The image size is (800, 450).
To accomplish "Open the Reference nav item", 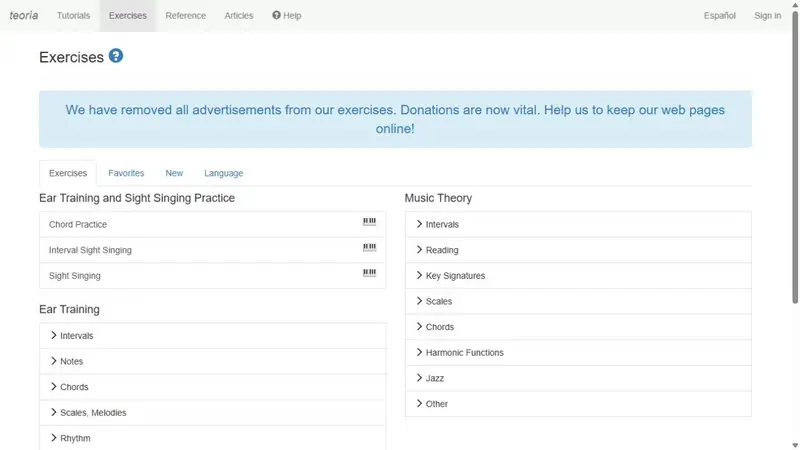I will click(x=186, y=15).
